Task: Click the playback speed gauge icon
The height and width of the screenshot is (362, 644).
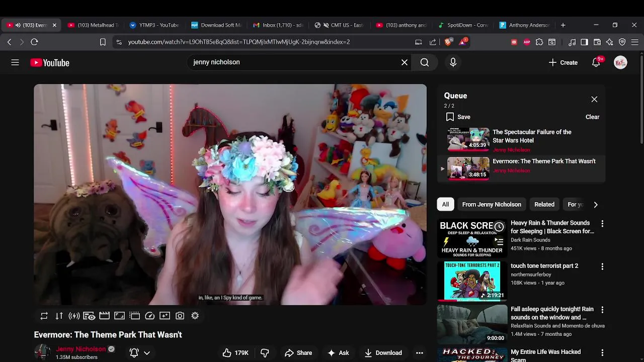Action: (149, 316)
